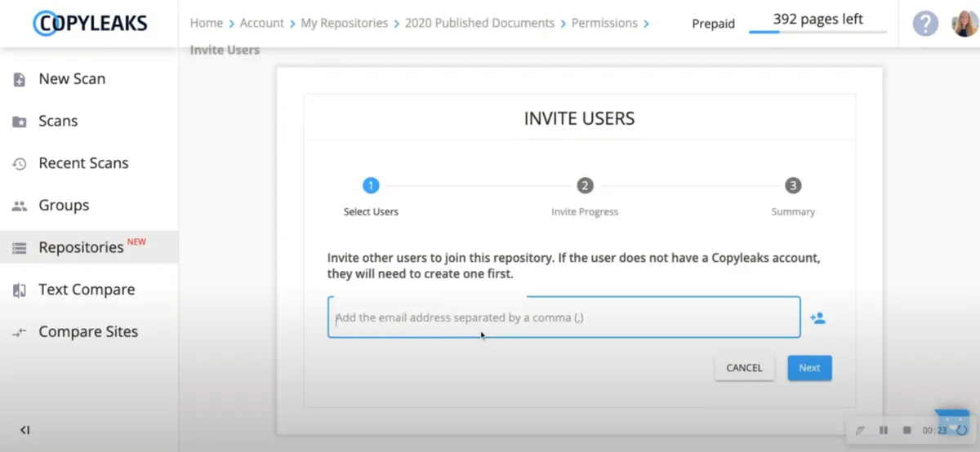This screenshot has height=452, width=980.
Task: Go to Permissions breadcrumb
Action: pyautogui.click(x=604, y=23)
